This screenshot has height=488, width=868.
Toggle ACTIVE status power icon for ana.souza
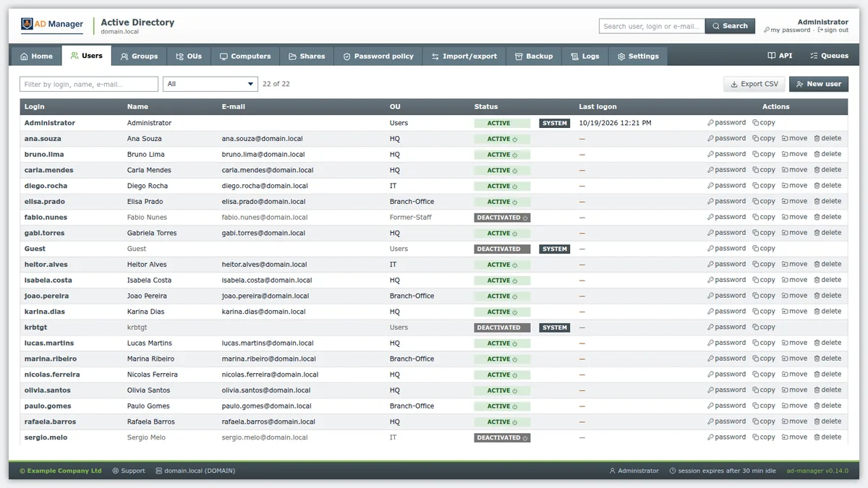pyautogui.click(x=515, y=139)
